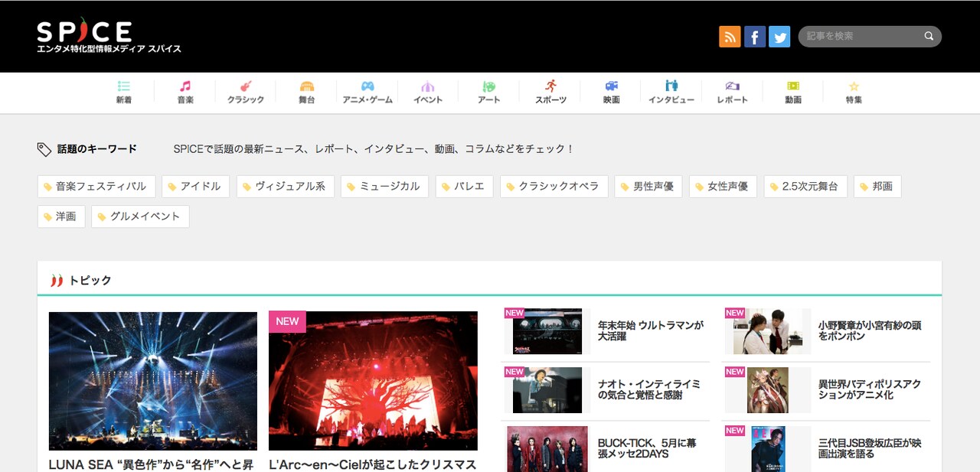Click the search magnifier icon
This screenshot has height=472, width=980.
pyautogui.click(x=929, y=36)
